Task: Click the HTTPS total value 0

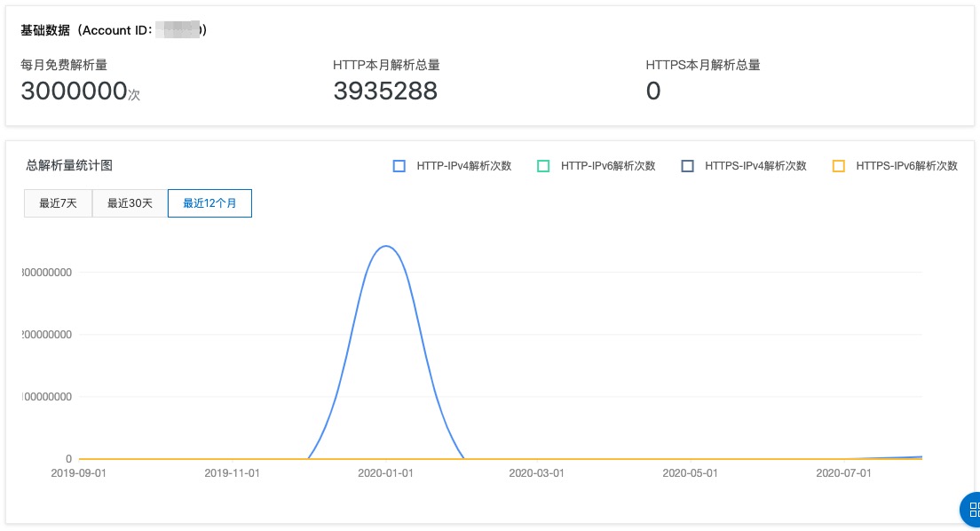Action: [x=653, y=91]
